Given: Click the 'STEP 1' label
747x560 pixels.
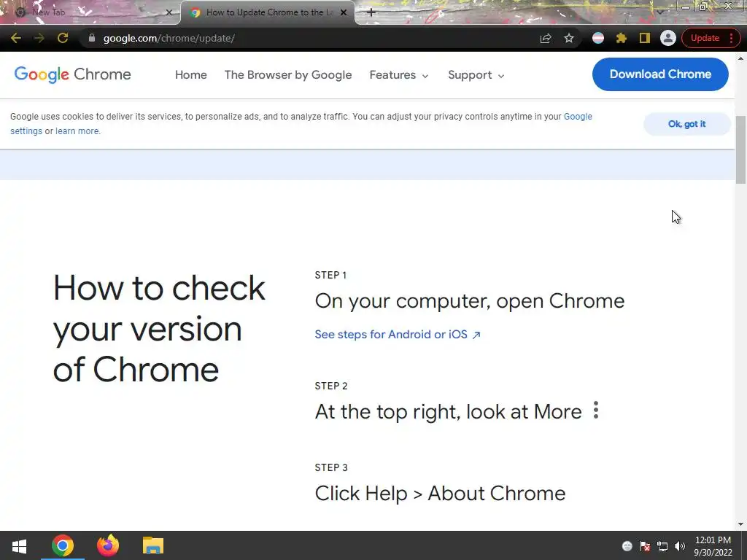Looking at the screenshot, I should tap(330, 275).
